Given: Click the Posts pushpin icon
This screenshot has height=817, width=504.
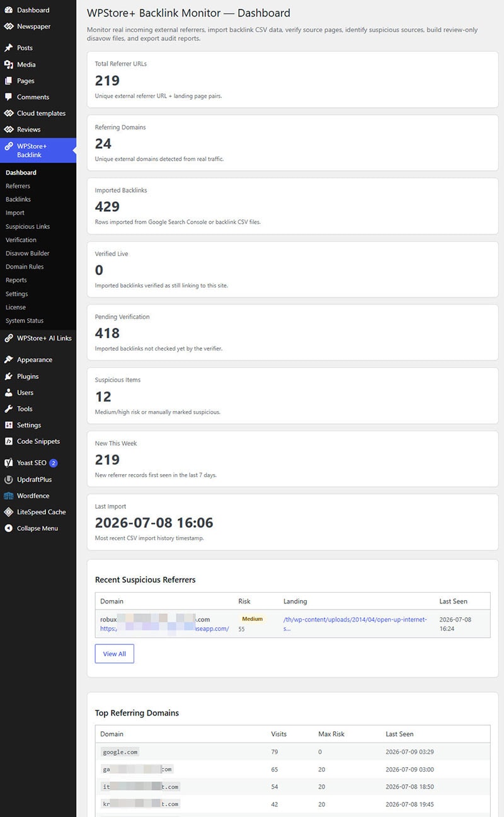Looking at the screenshot, I should coord(8,48).
